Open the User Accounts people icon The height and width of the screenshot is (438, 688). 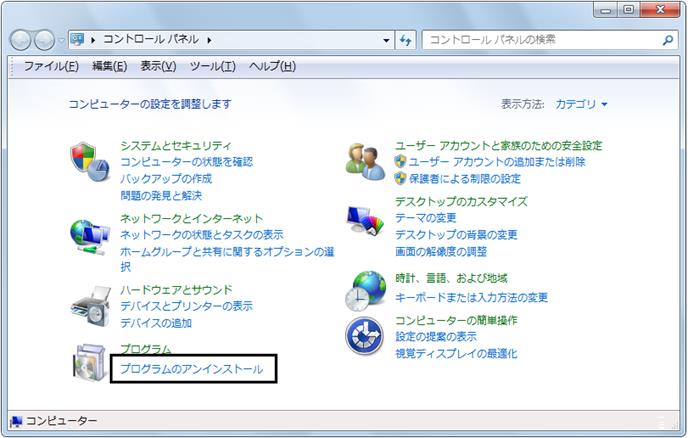click(x=365, y=162)
